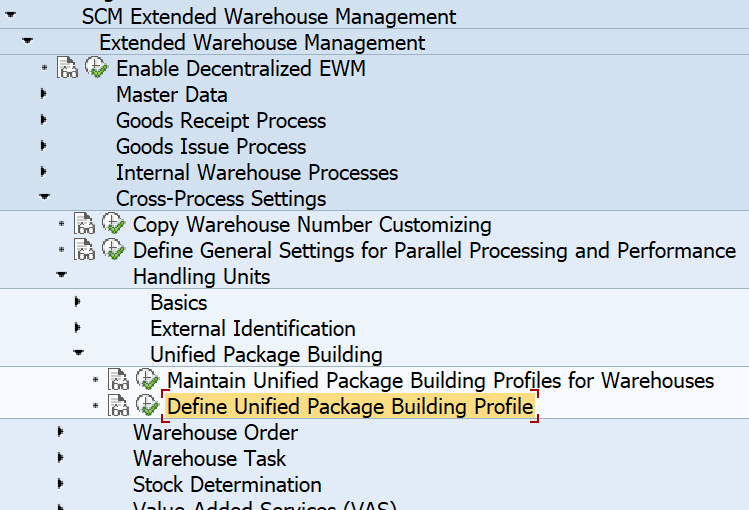Image resolution: width=749 pixels, height=510 pixels.
Task: Open documentation for Define Unified Package Building Profile
Action: pos(119,407)
